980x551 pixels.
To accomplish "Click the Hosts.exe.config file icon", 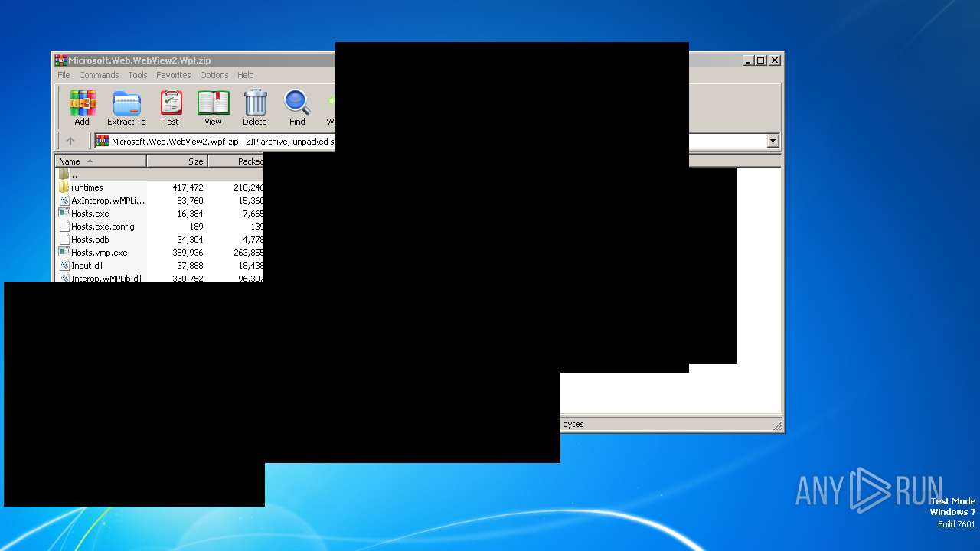I will (x=64, y=227).
